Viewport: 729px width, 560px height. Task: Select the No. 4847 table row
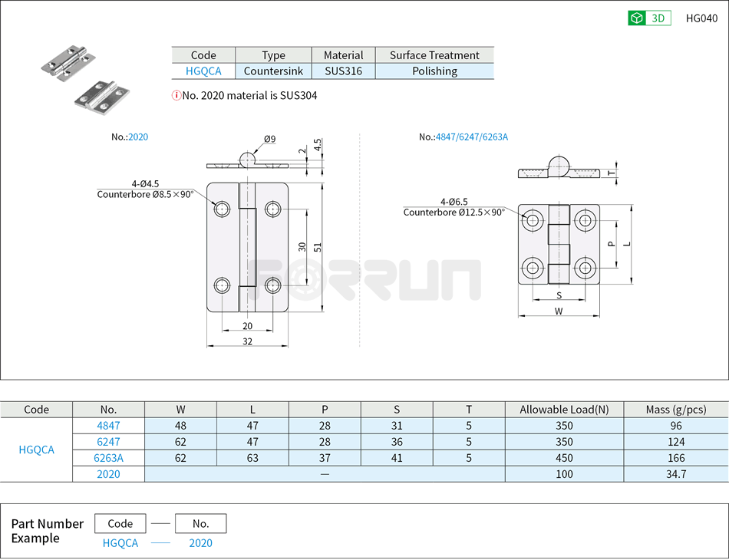107,426
